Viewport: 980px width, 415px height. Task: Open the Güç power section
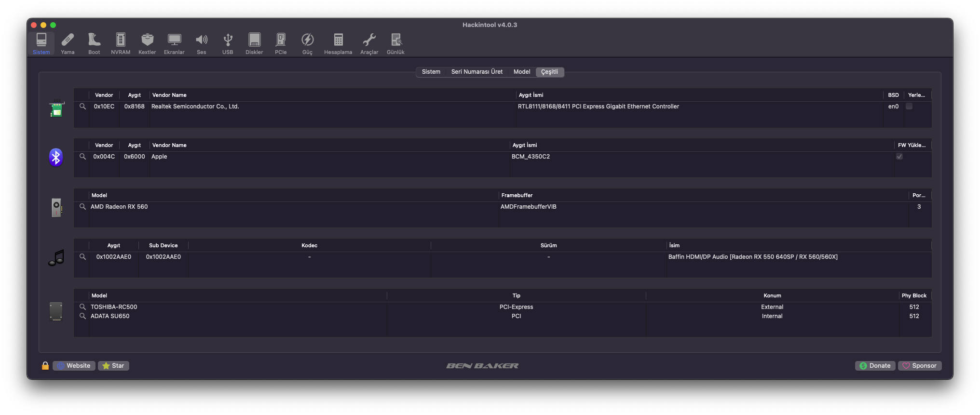point(307,43)
